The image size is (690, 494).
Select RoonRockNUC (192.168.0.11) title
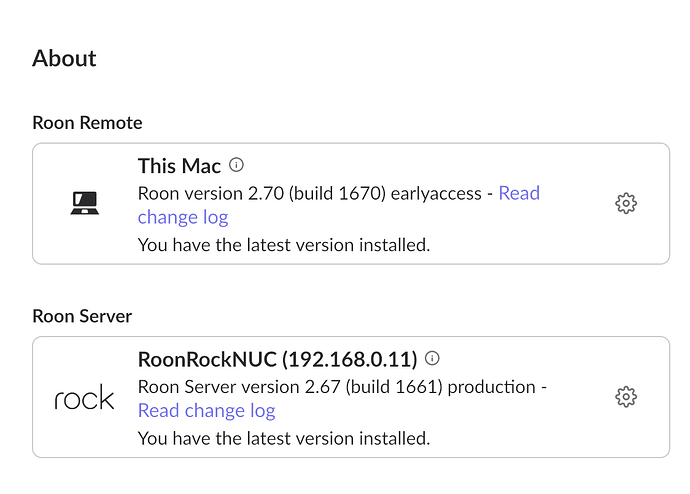pos(277,359)
